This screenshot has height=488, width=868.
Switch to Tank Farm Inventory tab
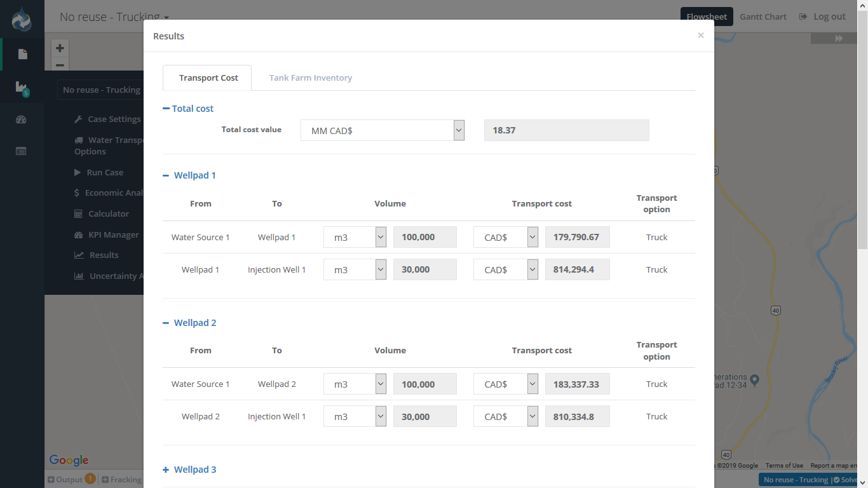(x=310, y=78)
